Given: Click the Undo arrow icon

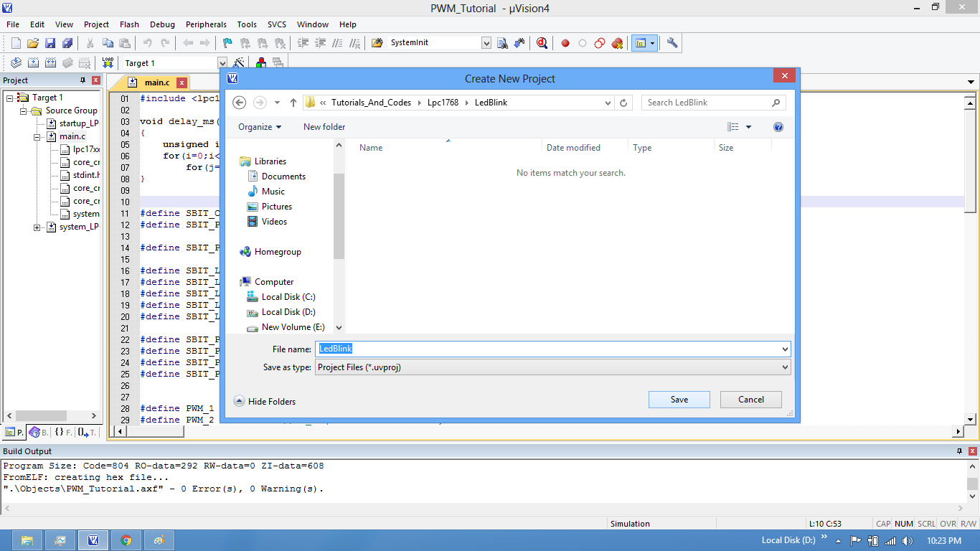Looking at the screenshot, I should click(x=147, y=43).
